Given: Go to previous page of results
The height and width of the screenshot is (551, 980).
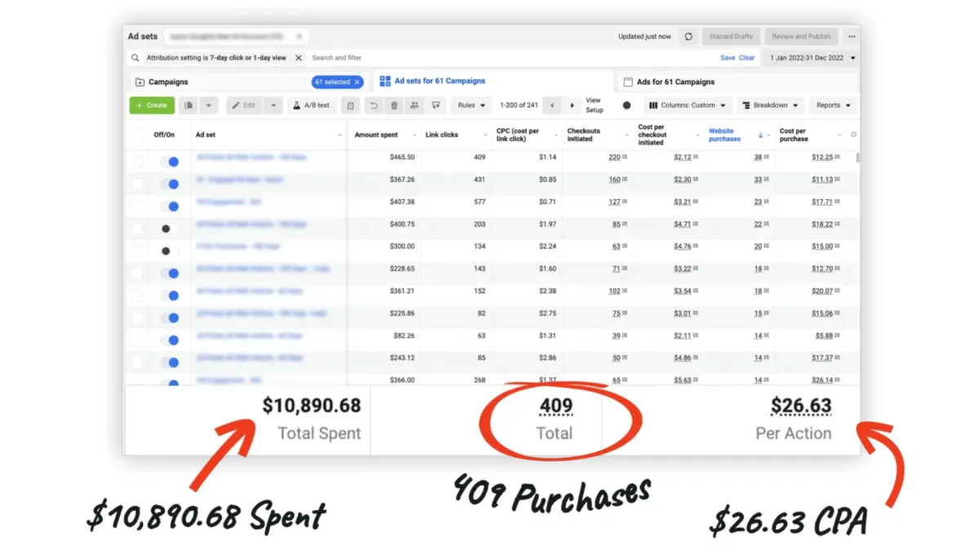Looking at the screenshot, I should 553,105.
